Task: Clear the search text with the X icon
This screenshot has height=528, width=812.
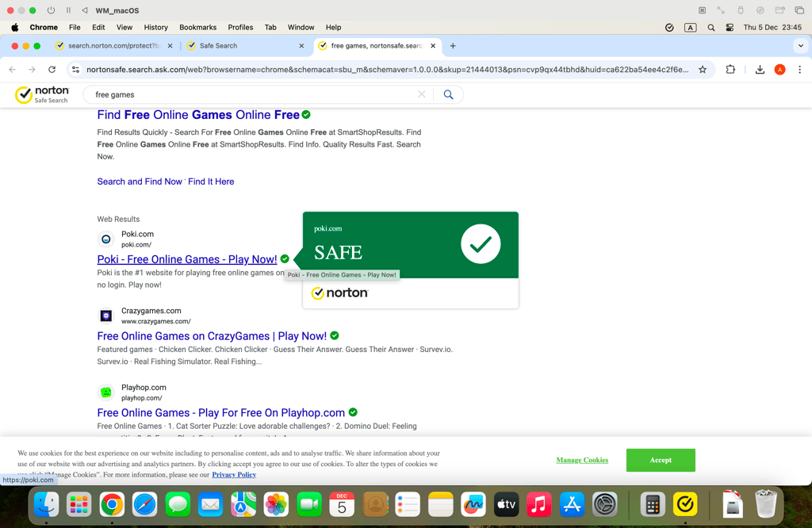Action: point(422,94)
